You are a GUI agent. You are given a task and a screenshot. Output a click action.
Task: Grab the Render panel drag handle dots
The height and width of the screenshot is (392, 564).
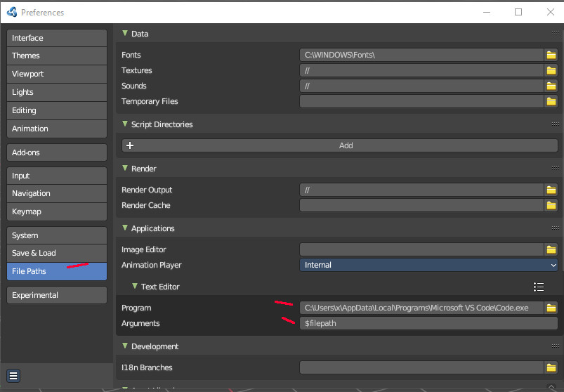[555, 169]
